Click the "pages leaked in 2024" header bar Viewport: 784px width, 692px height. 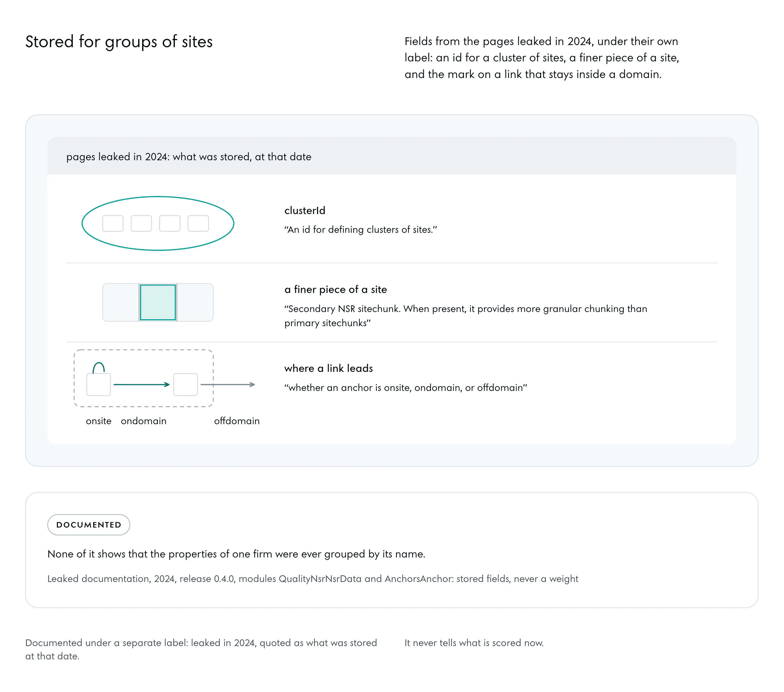pyautogui.click(x=392, y=156)
